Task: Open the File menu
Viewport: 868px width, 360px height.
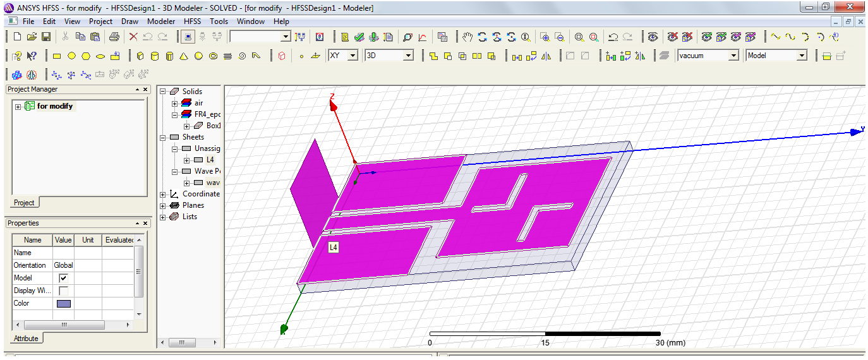Action: pyautogui.click(x=28, y=21)
